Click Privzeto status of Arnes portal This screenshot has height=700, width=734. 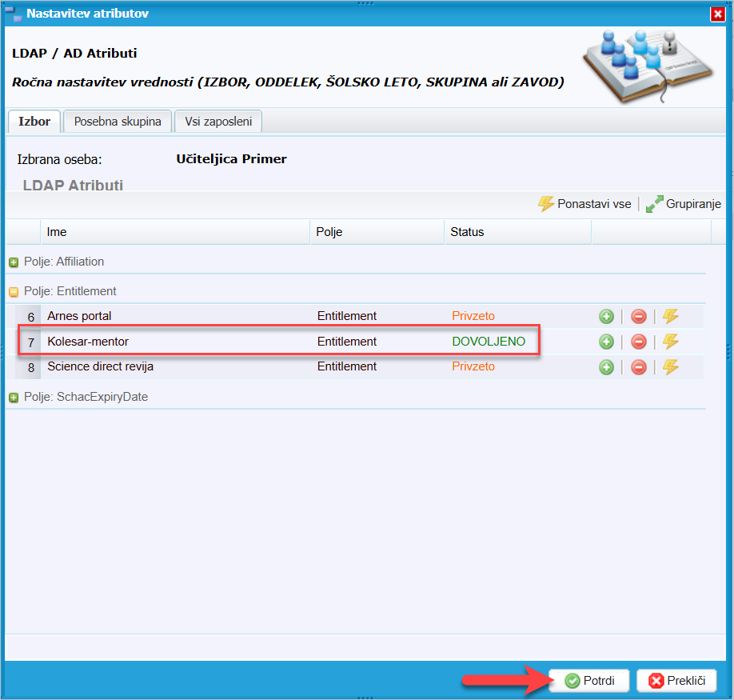[473, 316]
